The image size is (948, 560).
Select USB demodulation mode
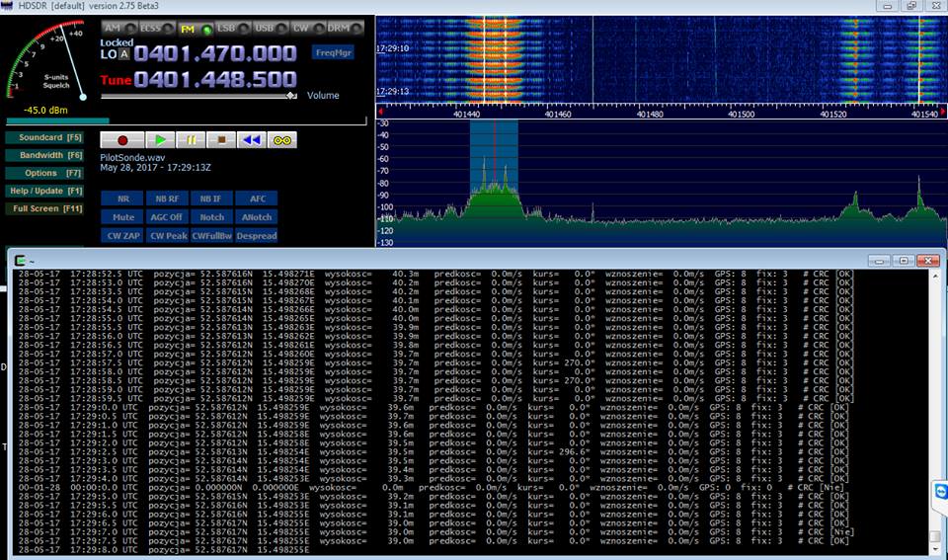271,28
